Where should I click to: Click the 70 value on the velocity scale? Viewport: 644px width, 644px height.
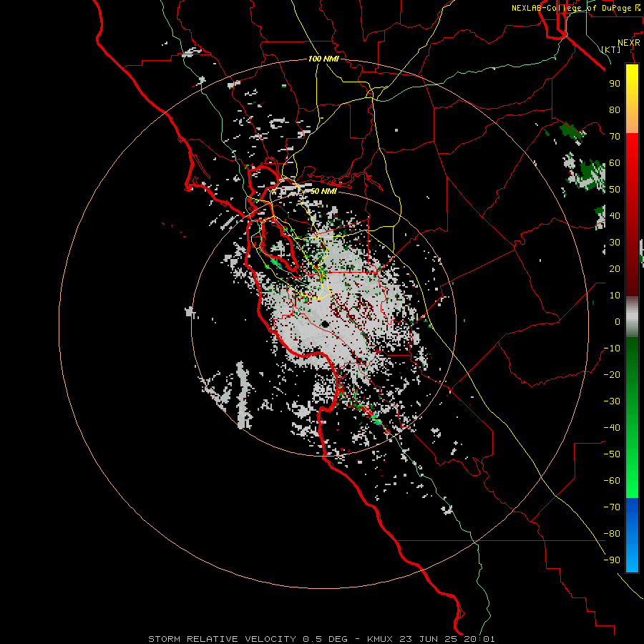(615, 137)
